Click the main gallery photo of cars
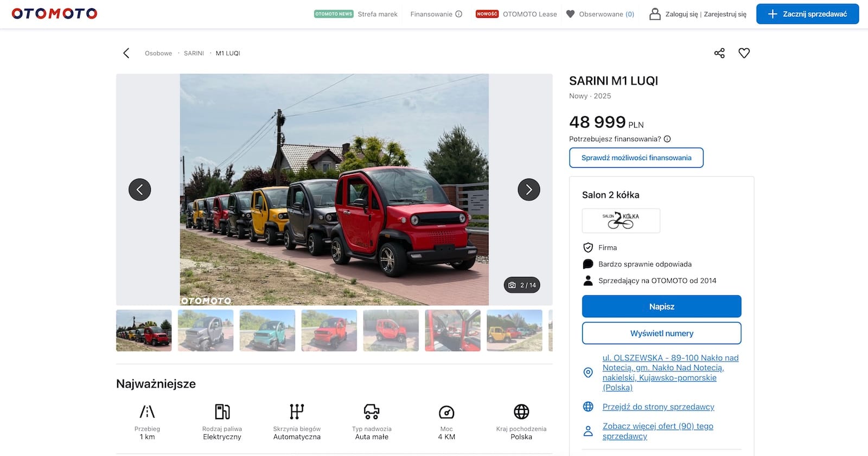 pyautogui.click(x=334, y=189)
